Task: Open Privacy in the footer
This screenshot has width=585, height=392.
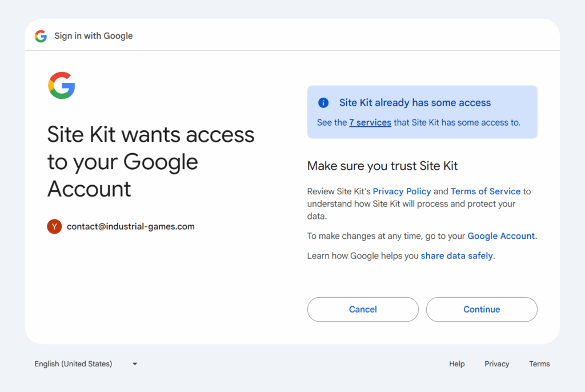Action: tap(496, 364)
